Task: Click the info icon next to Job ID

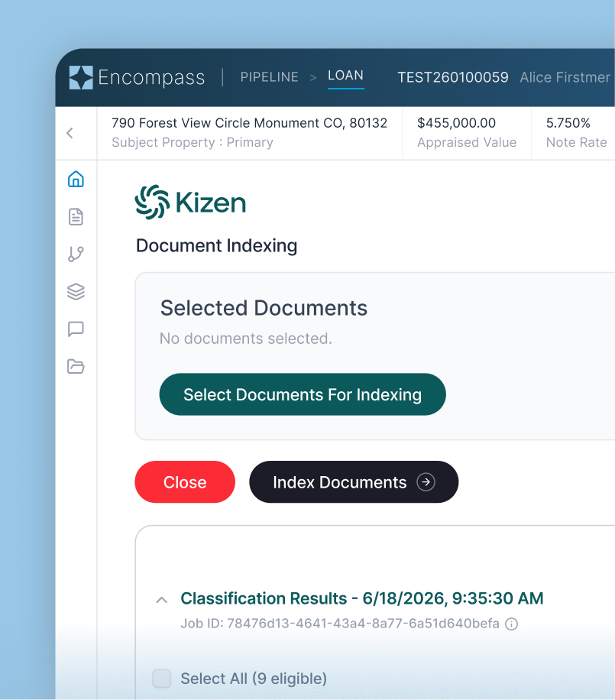Action: [511, 624]
